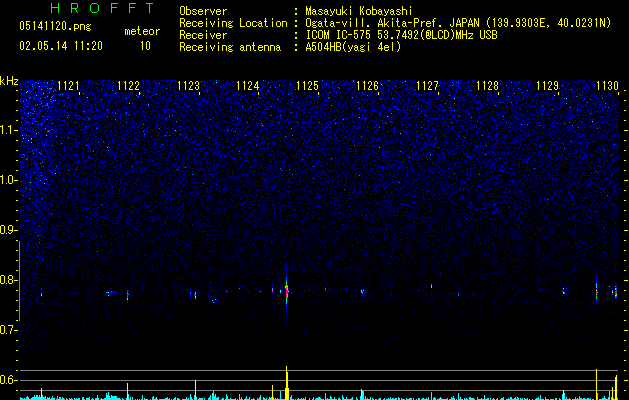Click the meteor echo just after 1122

point(128,296)
